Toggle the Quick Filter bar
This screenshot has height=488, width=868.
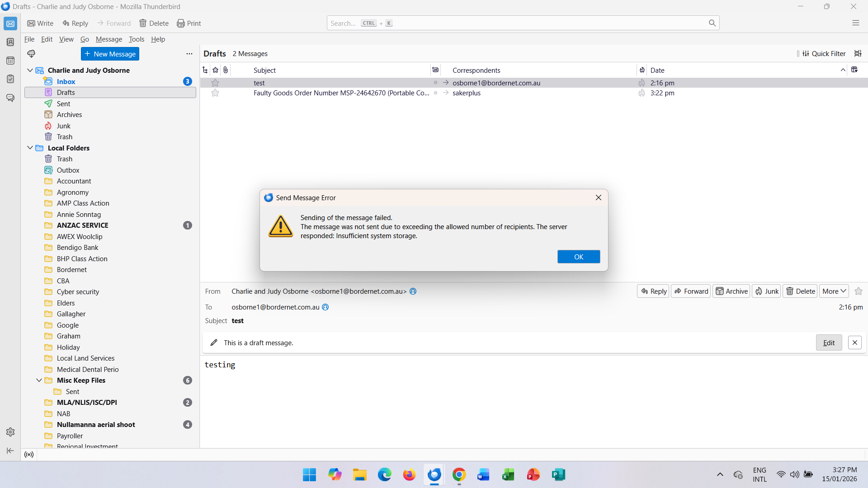tap(824, 54)
